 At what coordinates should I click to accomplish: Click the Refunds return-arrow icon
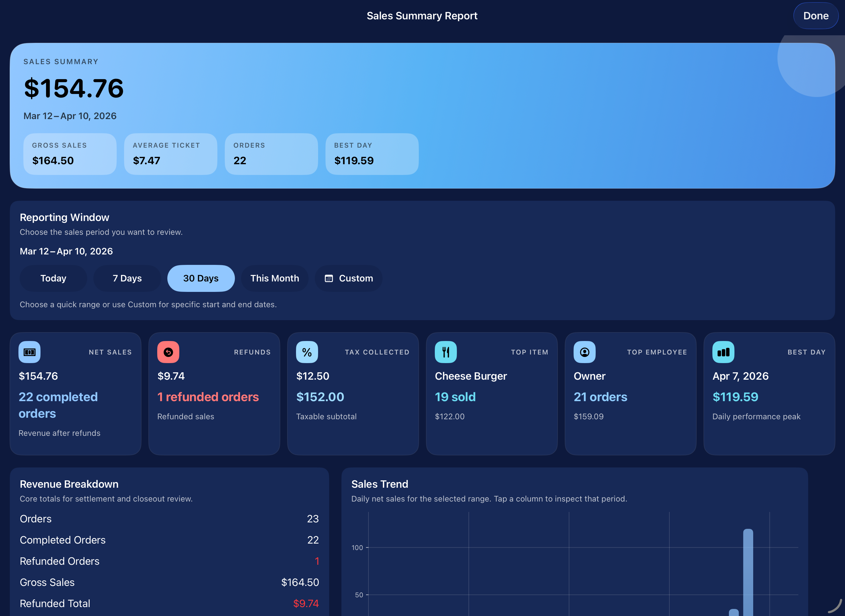[168, 352]
